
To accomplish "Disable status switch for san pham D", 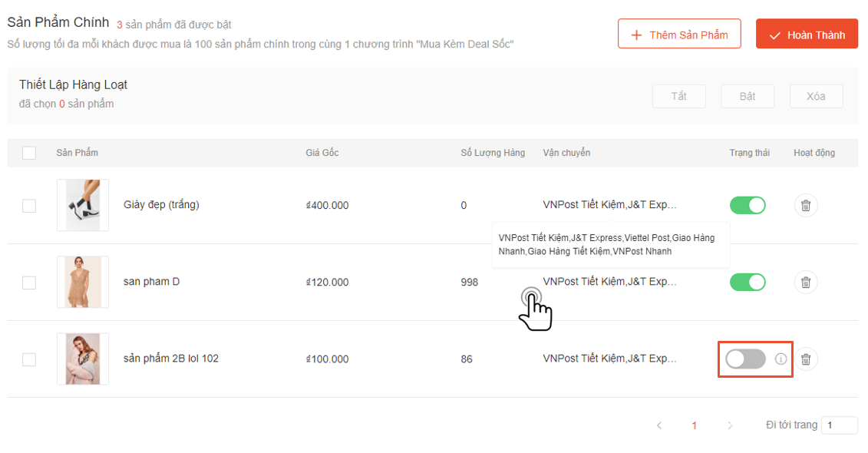I will [748, 282].
